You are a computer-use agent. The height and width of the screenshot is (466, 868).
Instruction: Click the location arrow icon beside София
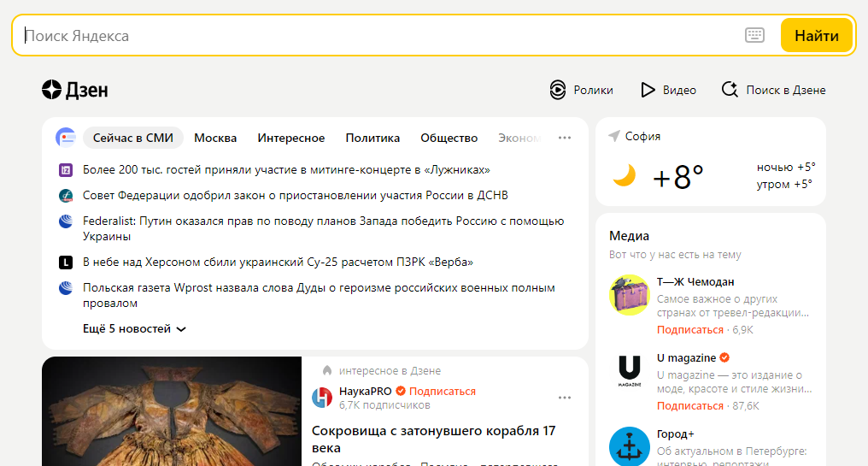point(614,136)
